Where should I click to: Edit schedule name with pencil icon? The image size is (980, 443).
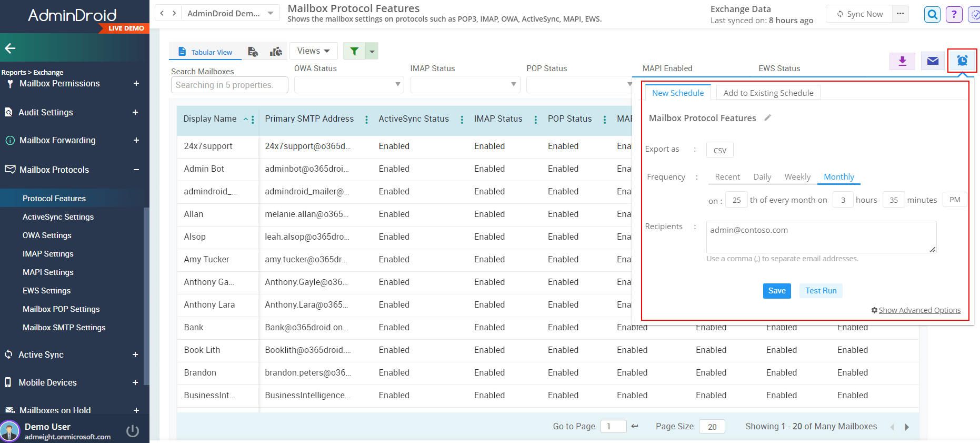coord(768,118)
